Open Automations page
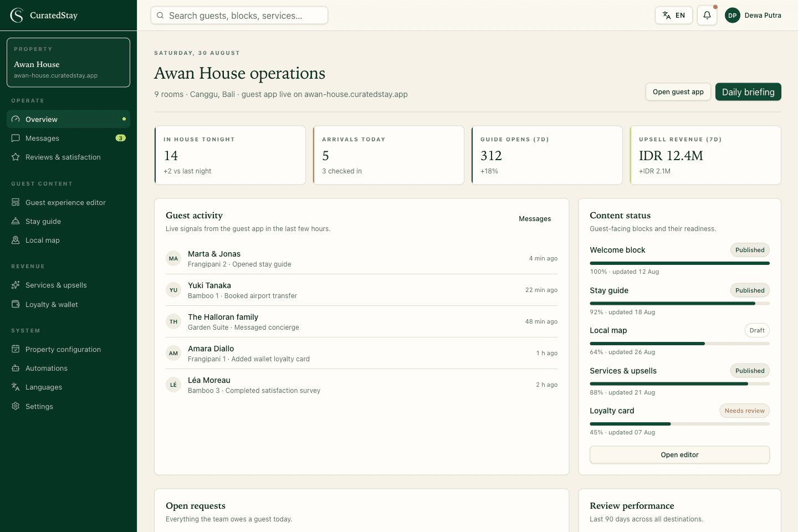The image size is (798, 532). pos(68,368)
